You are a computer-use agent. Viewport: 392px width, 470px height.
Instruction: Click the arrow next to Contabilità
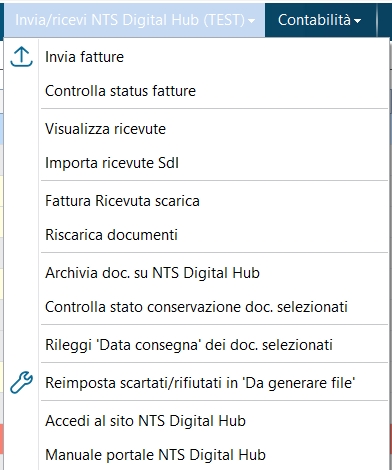358,21
